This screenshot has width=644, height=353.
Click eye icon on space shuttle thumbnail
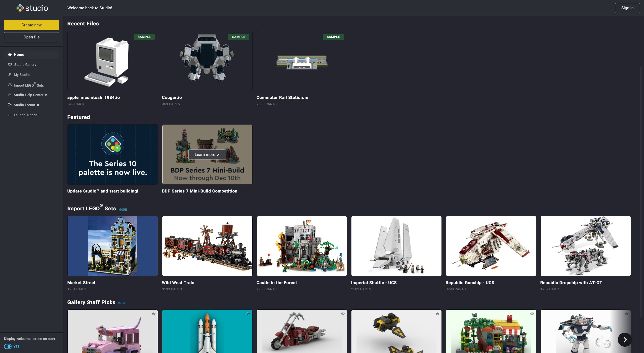(x=248, y=314)
